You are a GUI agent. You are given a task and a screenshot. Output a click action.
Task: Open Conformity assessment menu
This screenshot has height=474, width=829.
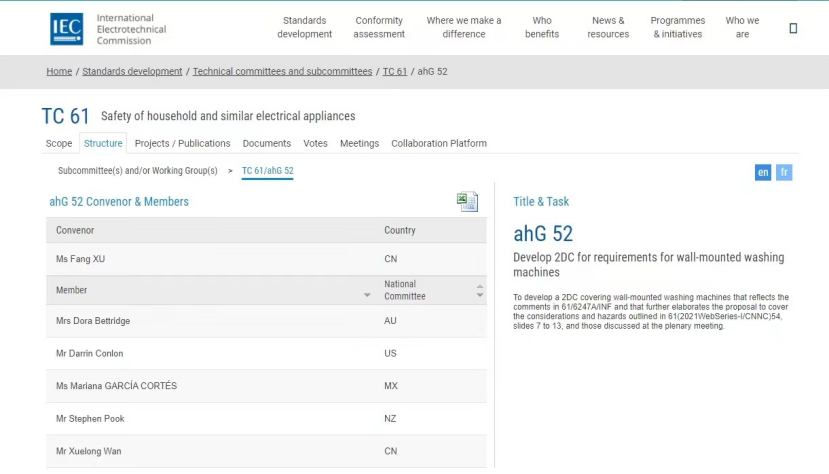point(379,27)
